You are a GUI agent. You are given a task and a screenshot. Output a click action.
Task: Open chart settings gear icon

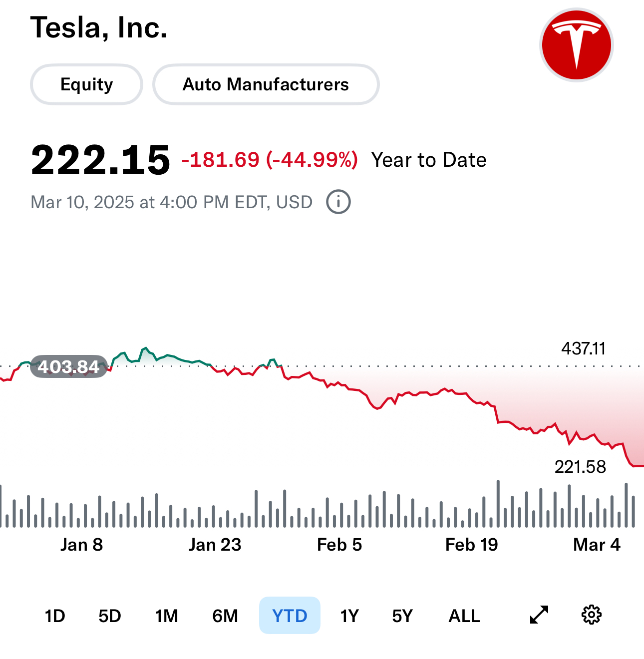(x=592, y=615)
